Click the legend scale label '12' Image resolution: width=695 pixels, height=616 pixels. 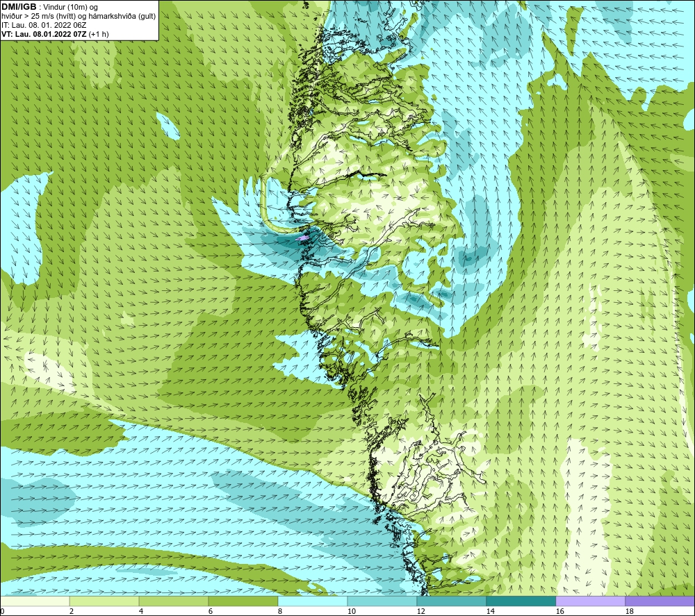point(420,611)
